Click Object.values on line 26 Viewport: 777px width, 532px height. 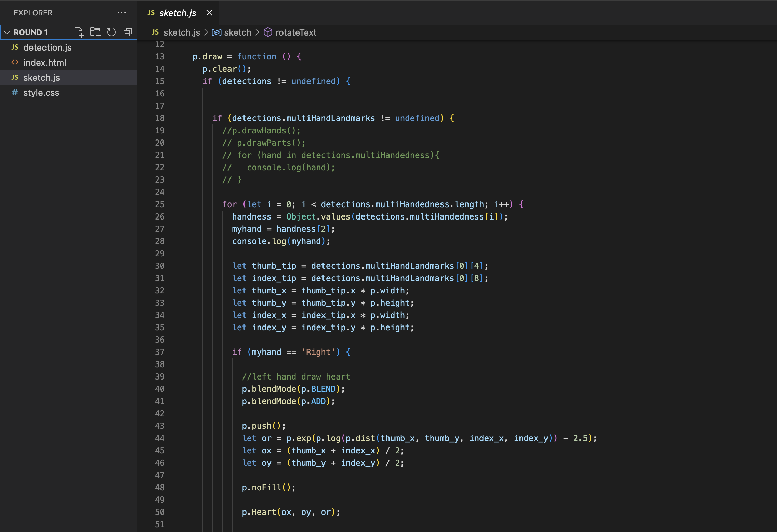point(318,217)
